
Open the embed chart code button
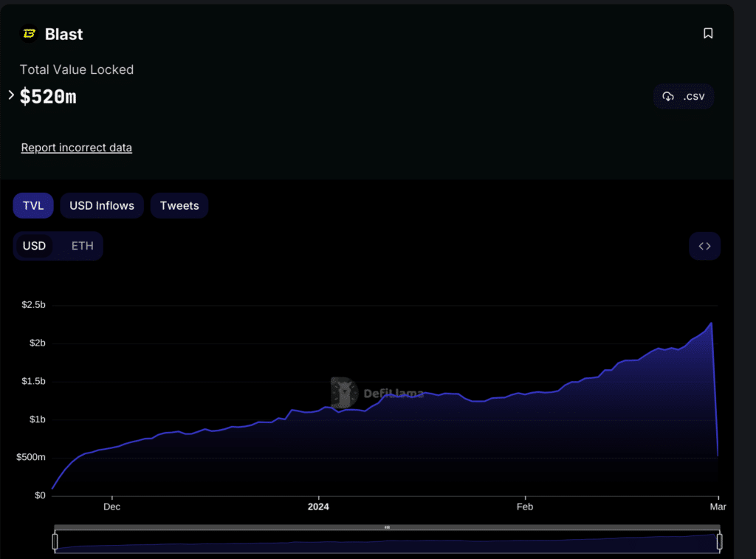click(704, 246)
